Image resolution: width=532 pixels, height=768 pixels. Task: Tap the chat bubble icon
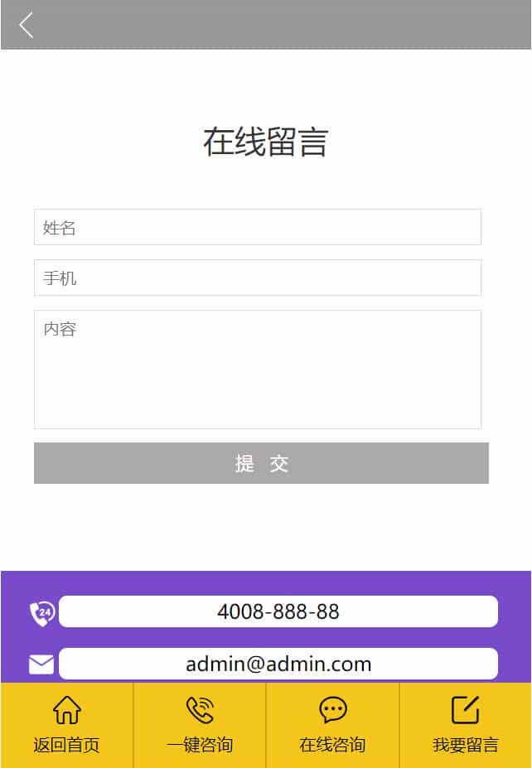click(x=333, y=710)
